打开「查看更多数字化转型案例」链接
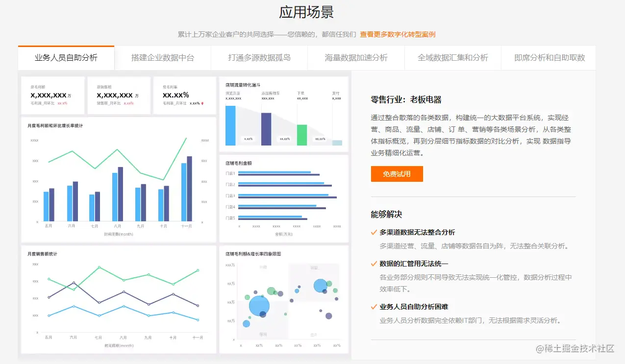This screenshot has width=625, height=364. pos(398,34)
